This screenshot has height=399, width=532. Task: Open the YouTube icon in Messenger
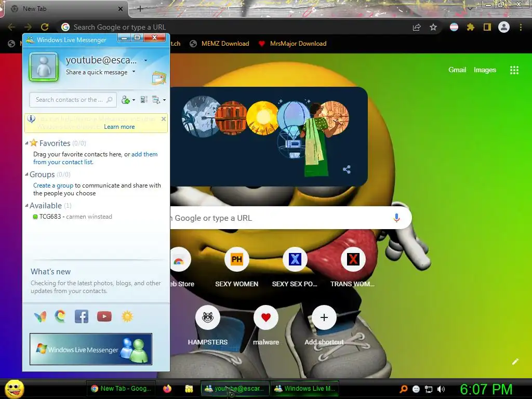point(104,316)
